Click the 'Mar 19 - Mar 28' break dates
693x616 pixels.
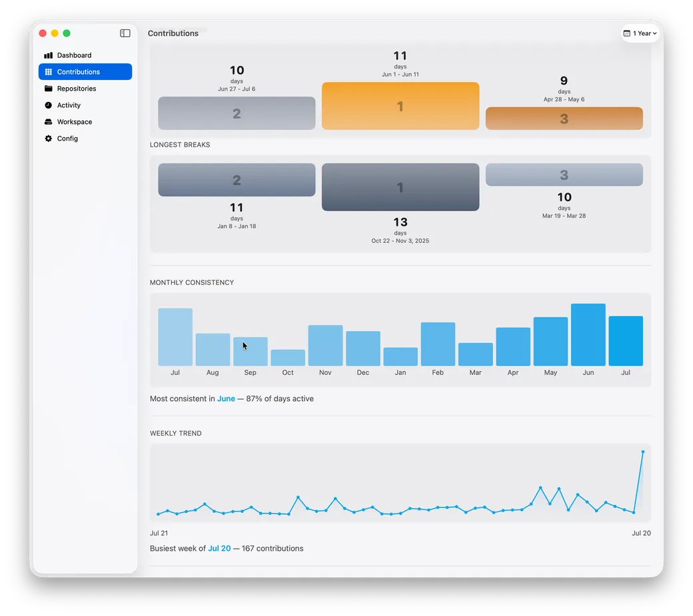tap(564, 216)
